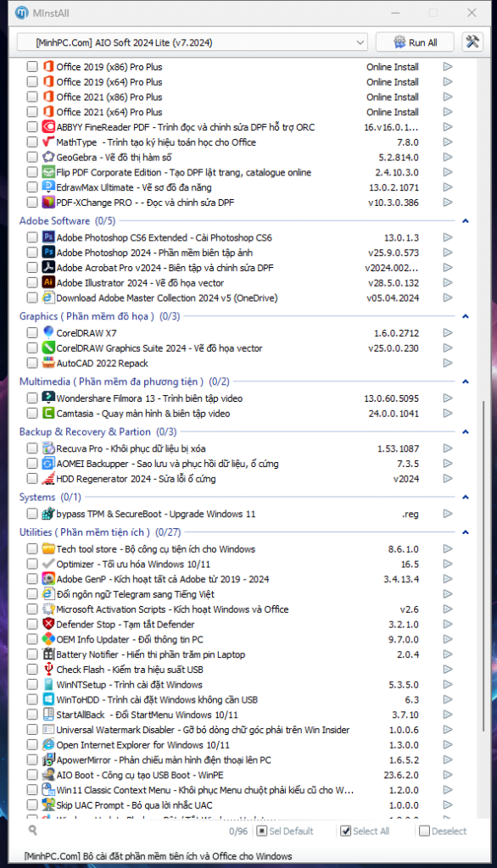Viewport: 497px width, 868px height.
Task: Collapse the Adobe Software group
Action: (466, 221)
